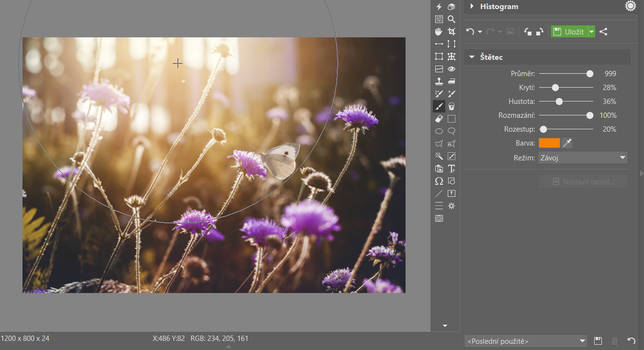Select the Clone Stamp tool

(x=439, y=81)
